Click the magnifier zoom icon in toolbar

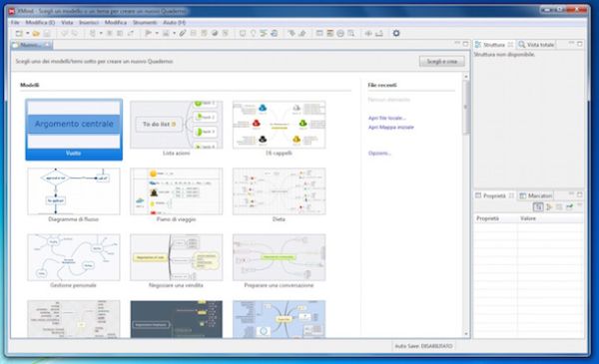(x=350, y=34)
